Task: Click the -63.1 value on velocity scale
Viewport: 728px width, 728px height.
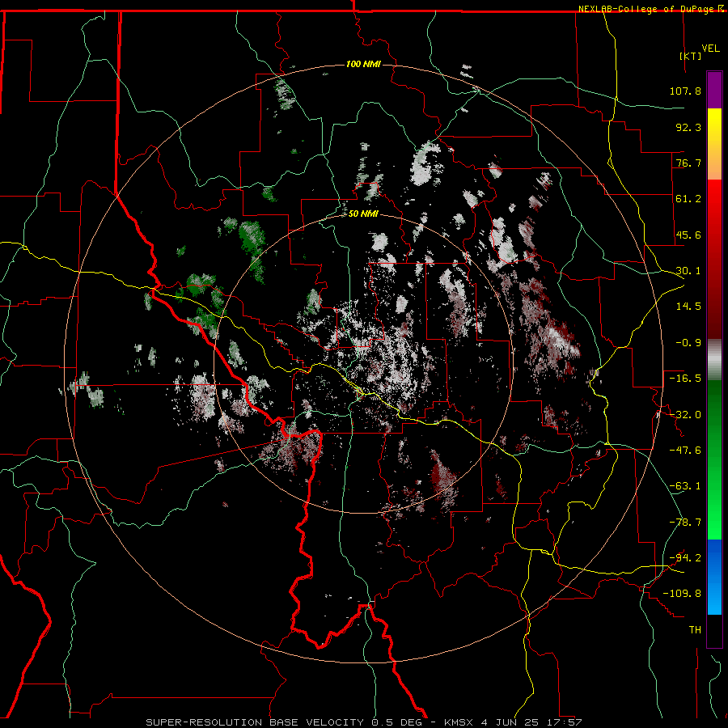Action: click(x=685, y=486)
